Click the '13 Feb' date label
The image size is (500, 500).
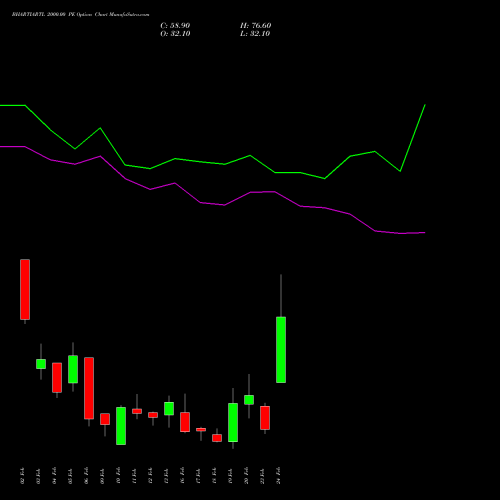tap(166, 476)
